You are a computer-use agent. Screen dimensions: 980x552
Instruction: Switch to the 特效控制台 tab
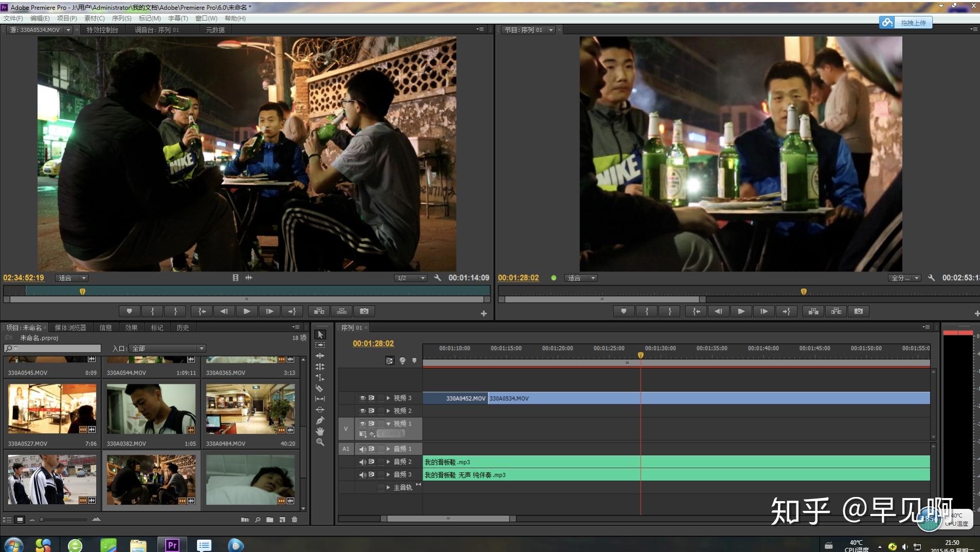pyautogui.click(x=102, y=30)
